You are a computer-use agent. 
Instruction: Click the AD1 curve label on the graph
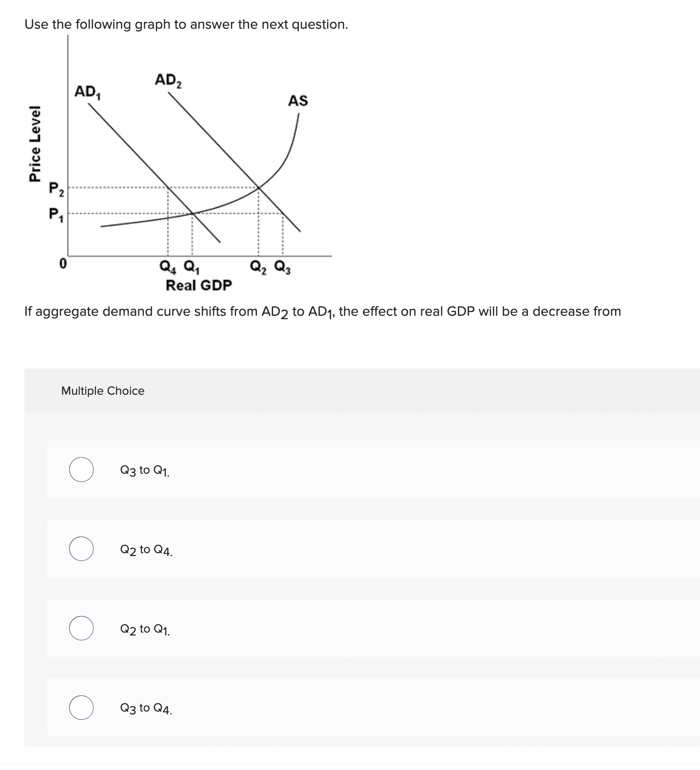point(87,92)
